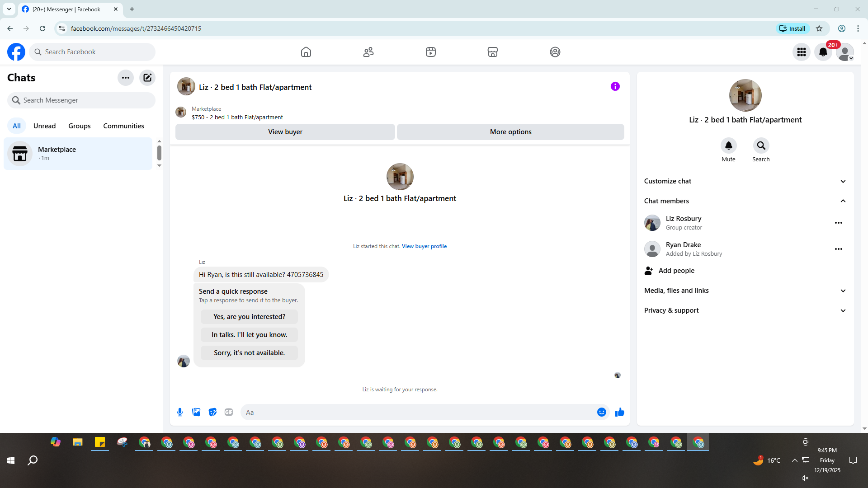Image resolution: width=868 pixels, height=488 pixels.
Task: Open Facebook notifications bell
Action: click(x=823, y=52)
